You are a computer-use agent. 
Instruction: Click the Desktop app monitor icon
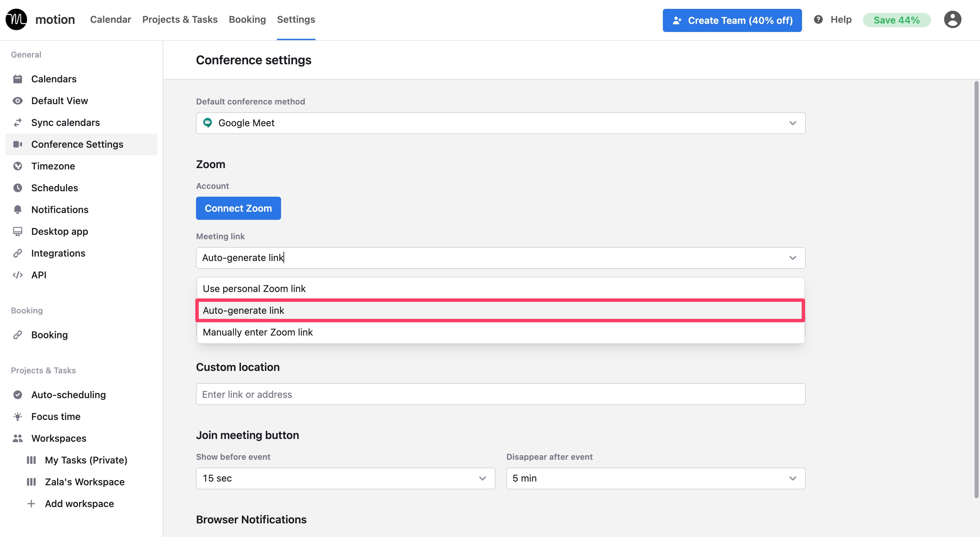[x=17, y=231]
